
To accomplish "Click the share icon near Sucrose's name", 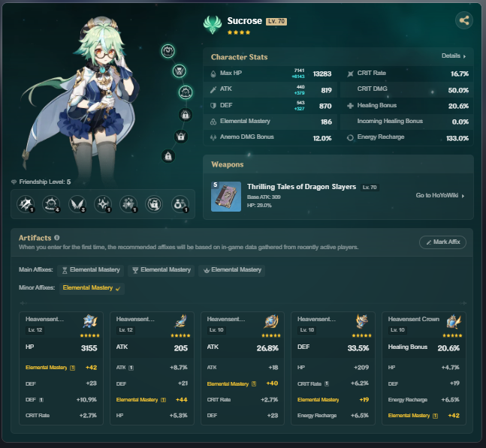I will [464, 20].
